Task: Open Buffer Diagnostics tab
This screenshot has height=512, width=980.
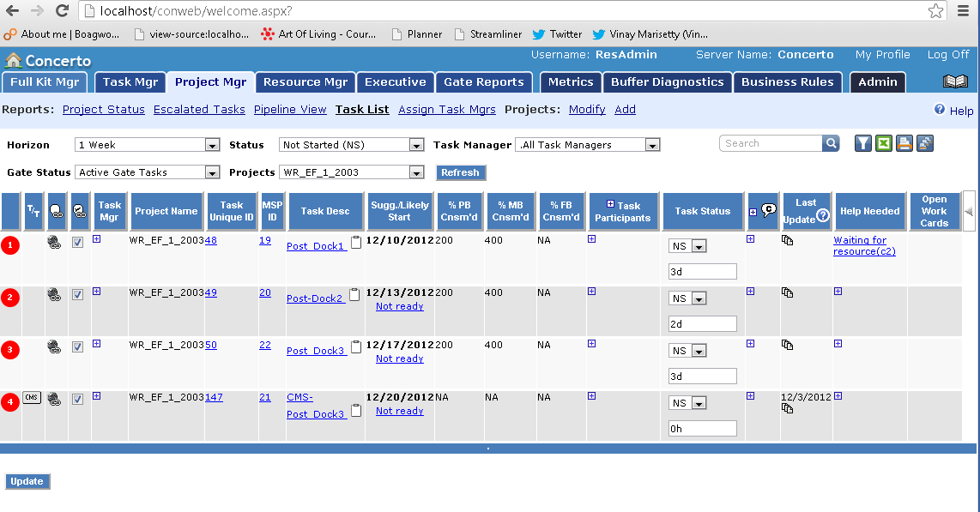Action: pyautogui.click(x=668, y=81)
